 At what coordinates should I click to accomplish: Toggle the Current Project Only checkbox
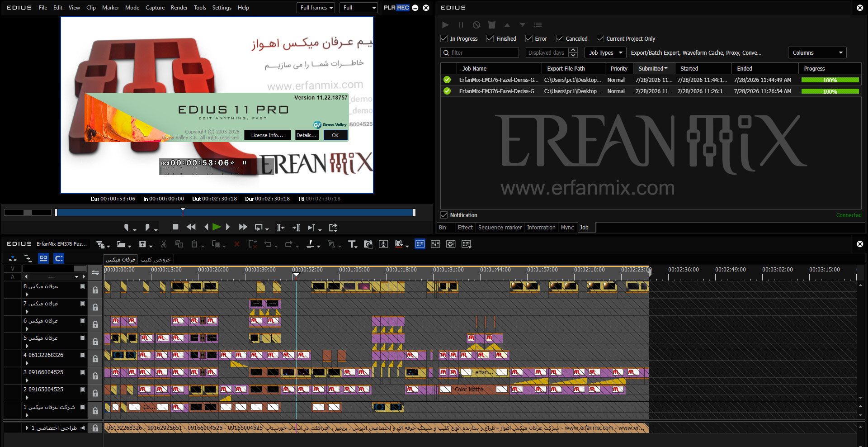pos(600,38)
